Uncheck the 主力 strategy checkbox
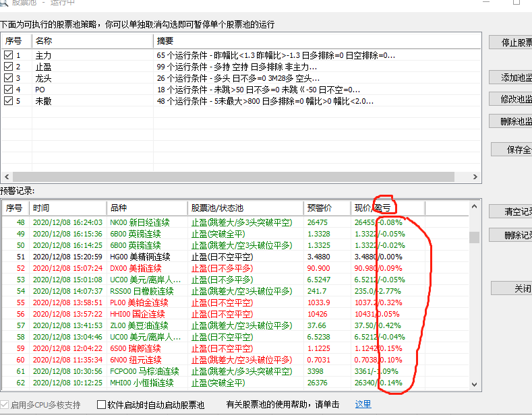 pos(9,55)
